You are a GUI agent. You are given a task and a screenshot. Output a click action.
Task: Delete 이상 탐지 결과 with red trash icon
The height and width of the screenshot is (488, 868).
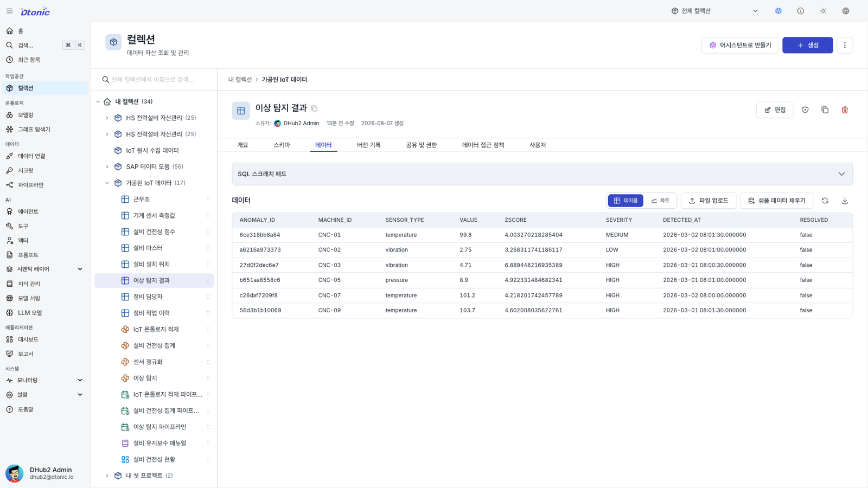pyautogui.click(x=845, y=110)
